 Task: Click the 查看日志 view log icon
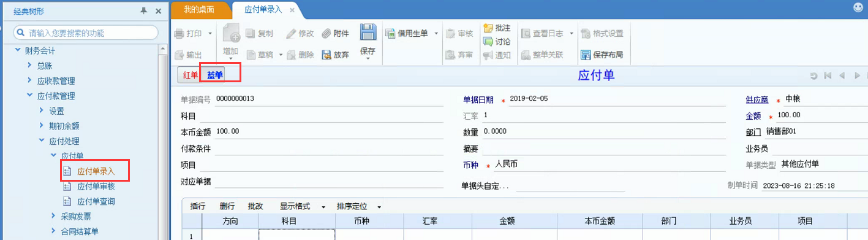(x=526, y=33)
